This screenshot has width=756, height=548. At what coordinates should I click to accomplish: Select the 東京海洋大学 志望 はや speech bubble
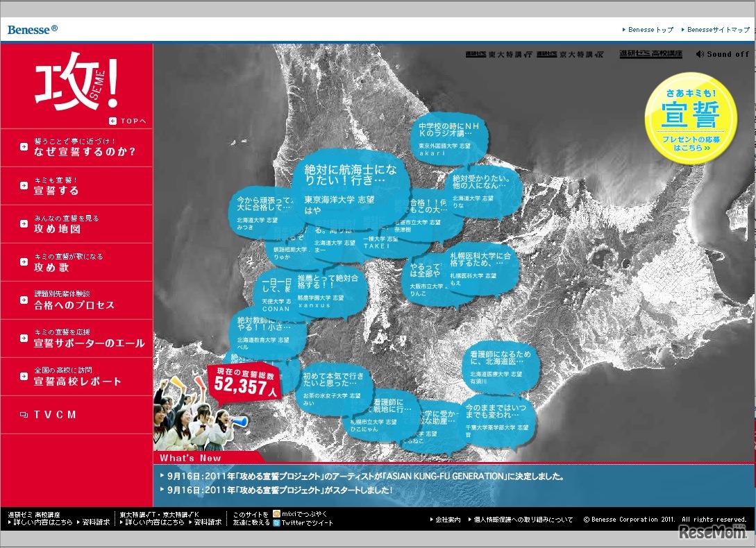click(351, 189)
